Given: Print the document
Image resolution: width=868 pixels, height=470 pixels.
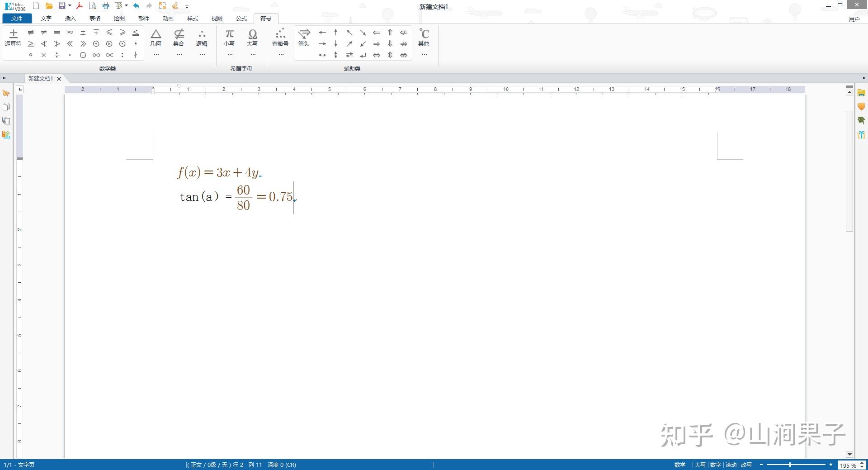Looking at the screenshot, I should 106,6.
